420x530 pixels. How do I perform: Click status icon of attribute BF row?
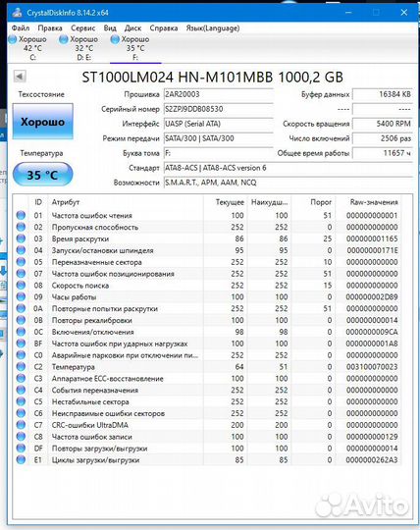(x=21, y=344)
